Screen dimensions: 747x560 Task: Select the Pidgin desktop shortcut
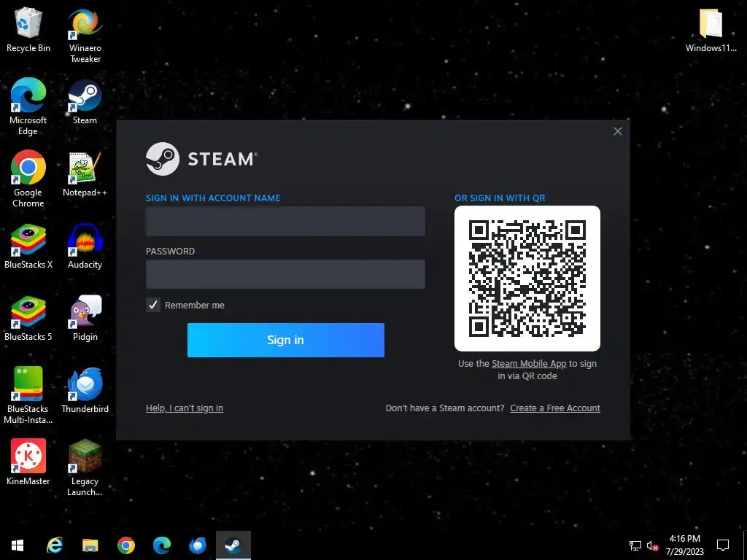click(x=85, y=319)
